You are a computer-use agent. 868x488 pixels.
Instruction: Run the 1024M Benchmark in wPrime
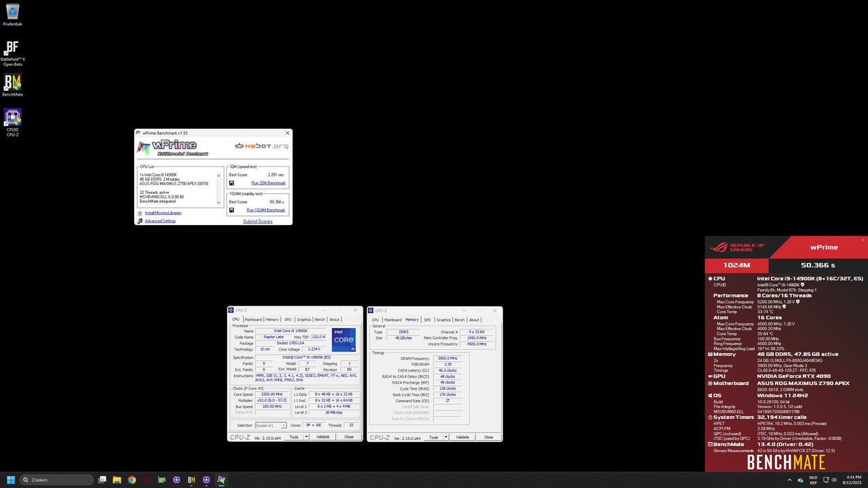(x=266, y=210)
